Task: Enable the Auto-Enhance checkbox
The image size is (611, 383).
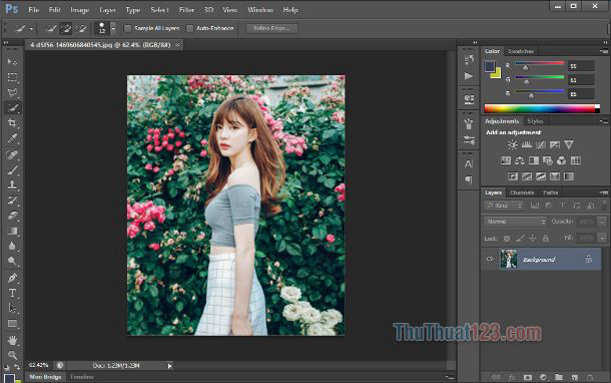Action: [190, 28]
